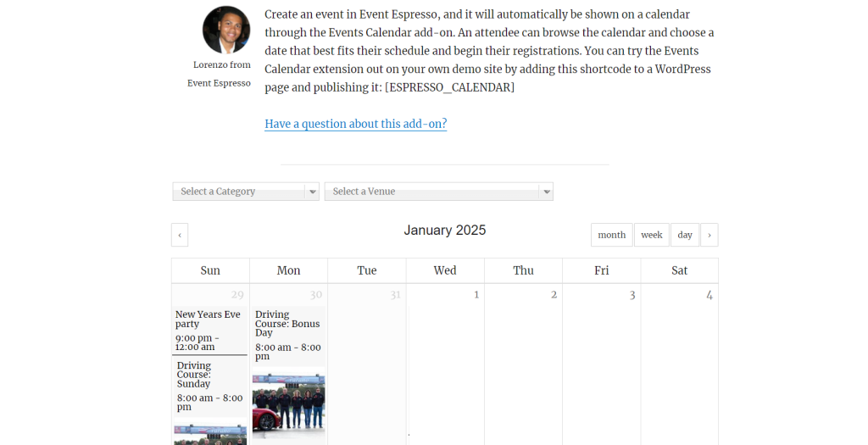Image resolution: width=868 pixels, height=445 pixels.
Task: Click the Category dropdown arrow
Action: click(x=312, y=192)
